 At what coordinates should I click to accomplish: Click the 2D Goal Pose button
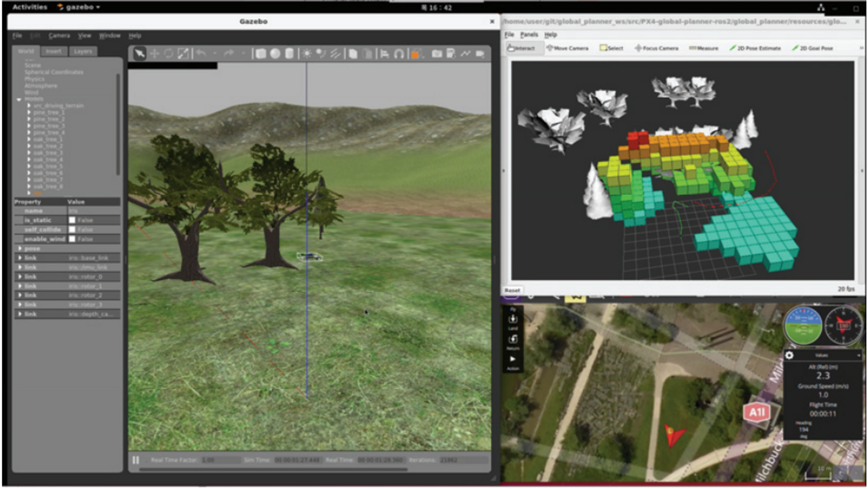click(812, 48)
